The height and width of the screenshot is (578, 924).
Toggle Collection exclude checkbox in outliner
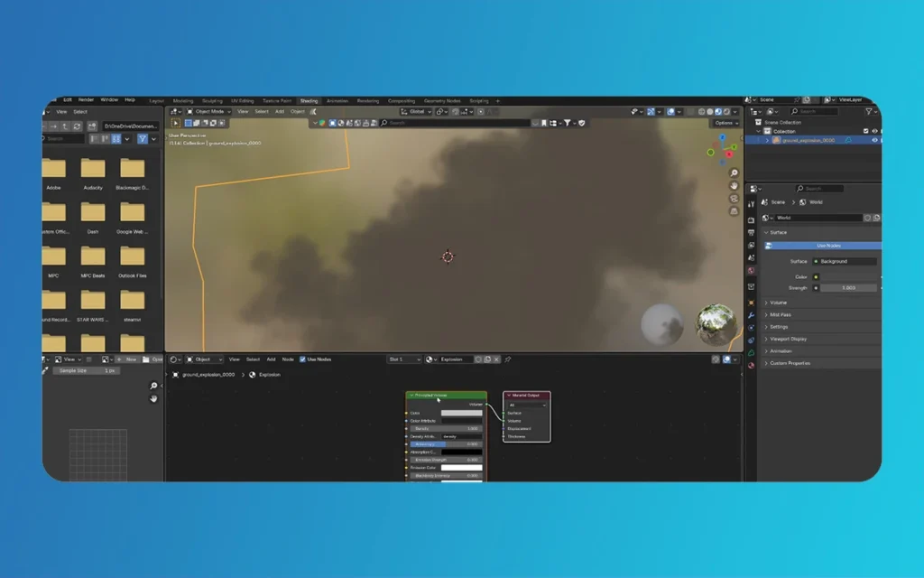865,131
